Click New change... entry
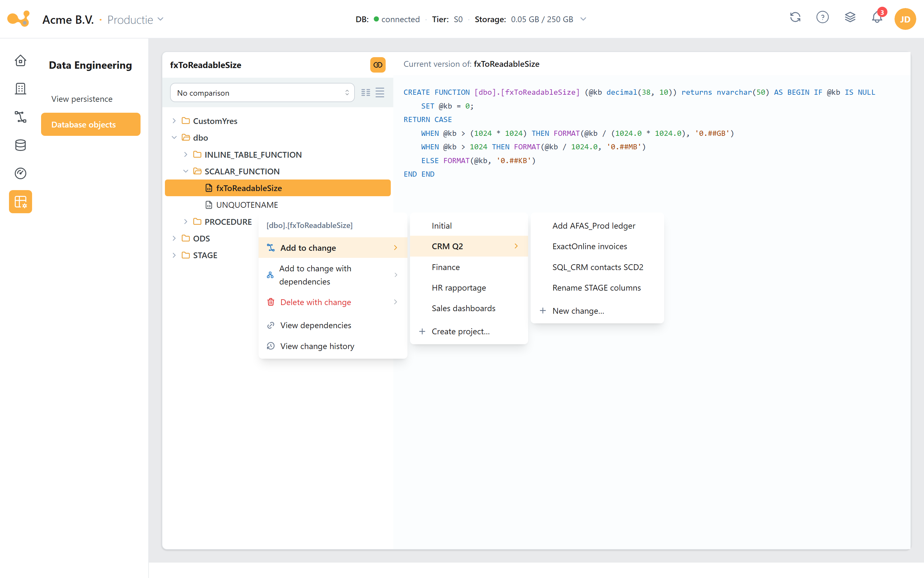This screenshot has width=924, height=578. 597,311
